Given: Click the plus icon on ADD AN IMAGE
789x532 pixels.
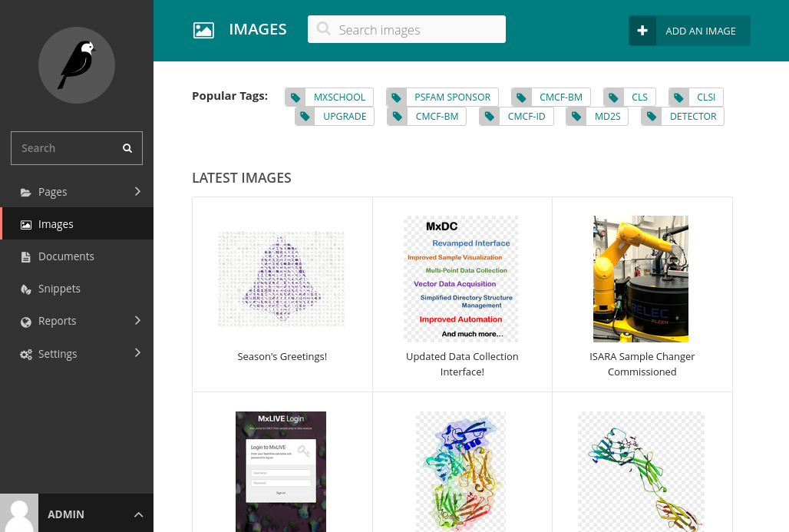Looking at the screenshot, I should [x=642, y=31].
